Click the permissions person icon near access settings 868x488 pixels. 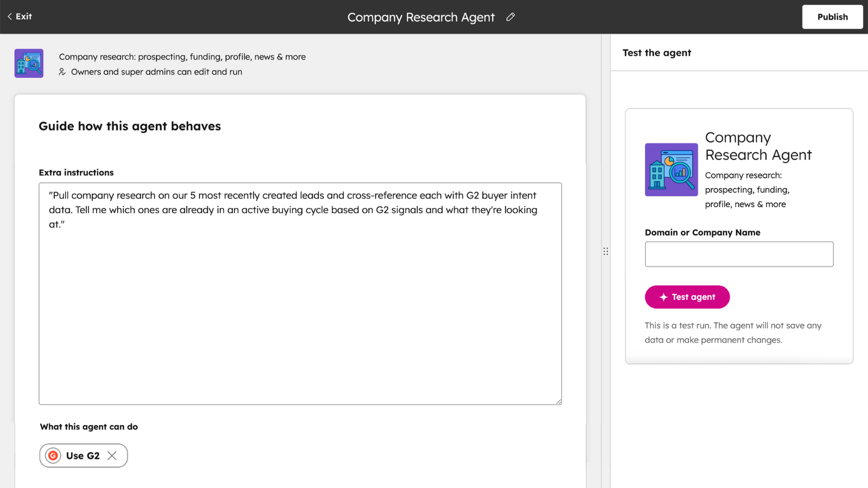[62, 72]
